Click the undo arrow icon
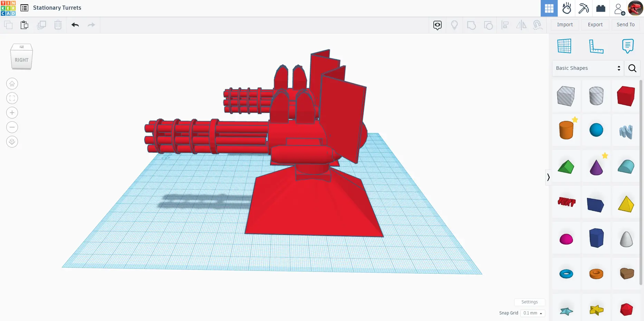 coord(75,25)
